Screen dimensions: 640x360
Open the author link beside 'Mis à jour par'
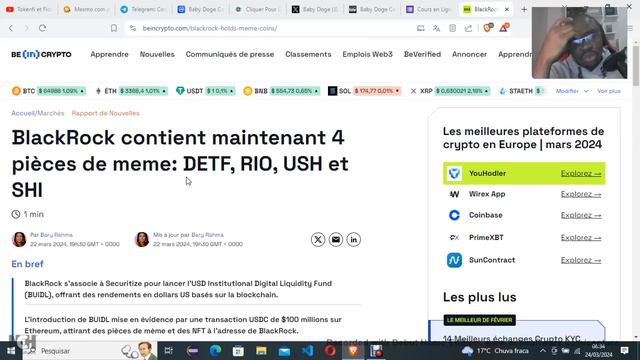(x=207, y=235)
